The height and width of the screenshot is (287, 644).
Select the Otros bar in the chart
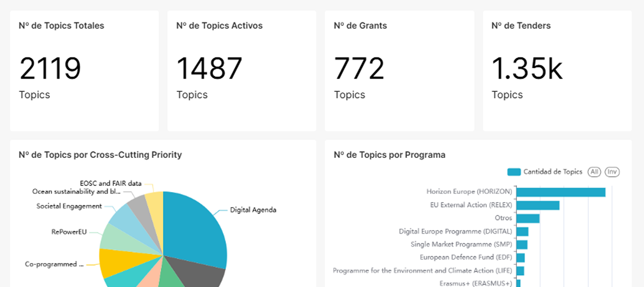click(528, 218)
